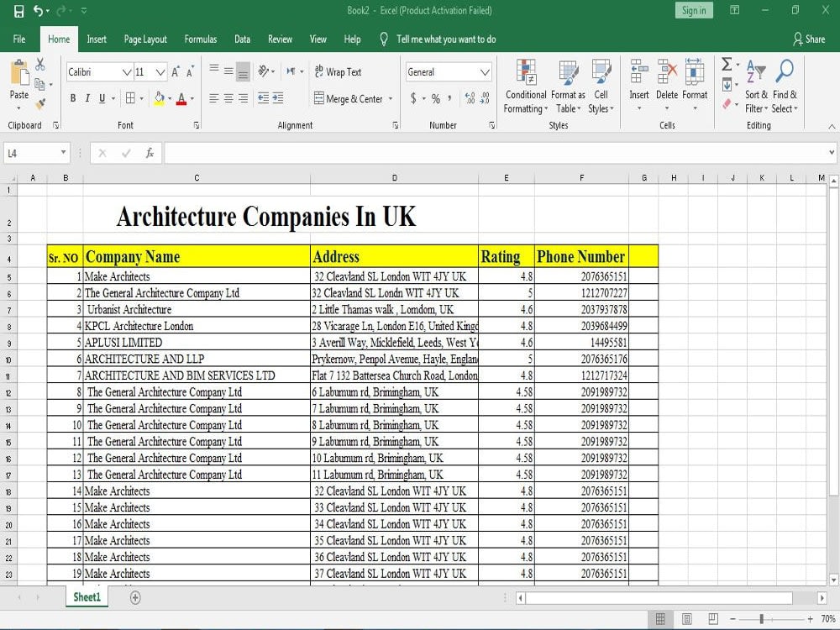Open Cell Styles dropdown
840x630 pixels.
pyautogui.click(x=601, y=87)
